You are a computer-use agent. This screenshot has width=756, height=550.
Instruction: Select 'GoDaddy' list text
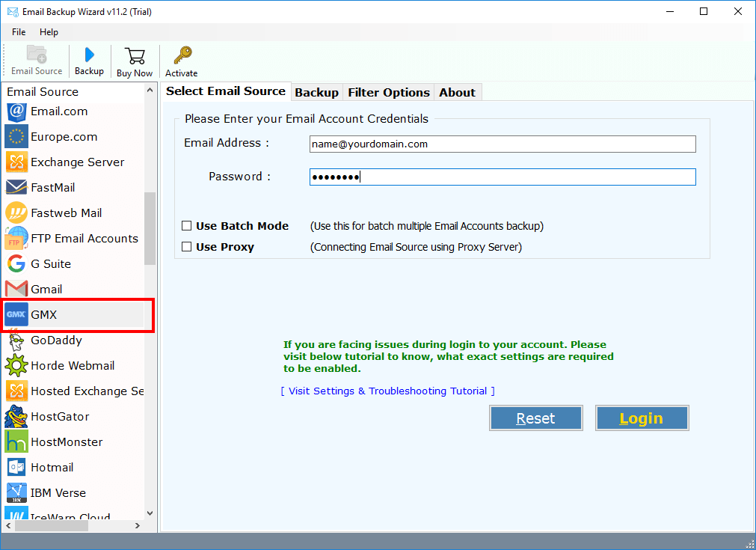[x=56, y=340]
